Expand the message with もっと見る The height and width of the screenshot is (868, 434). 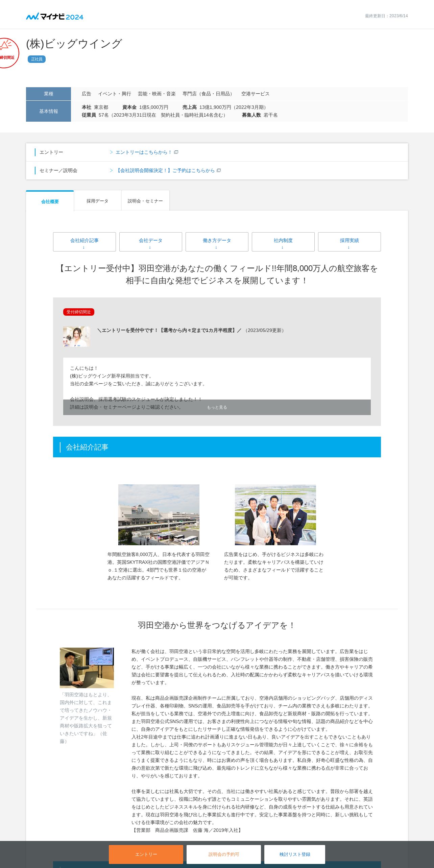pos(217,407)
